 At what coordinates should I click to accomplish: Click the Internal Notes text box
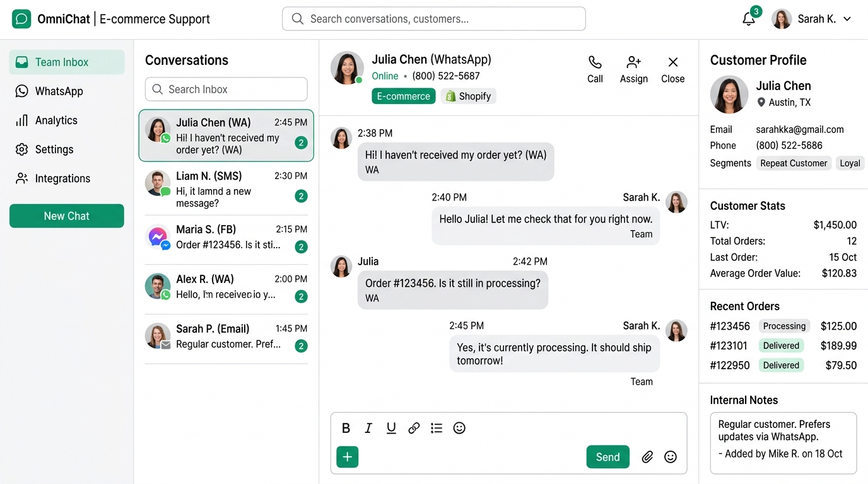click(x=783, y=443)
